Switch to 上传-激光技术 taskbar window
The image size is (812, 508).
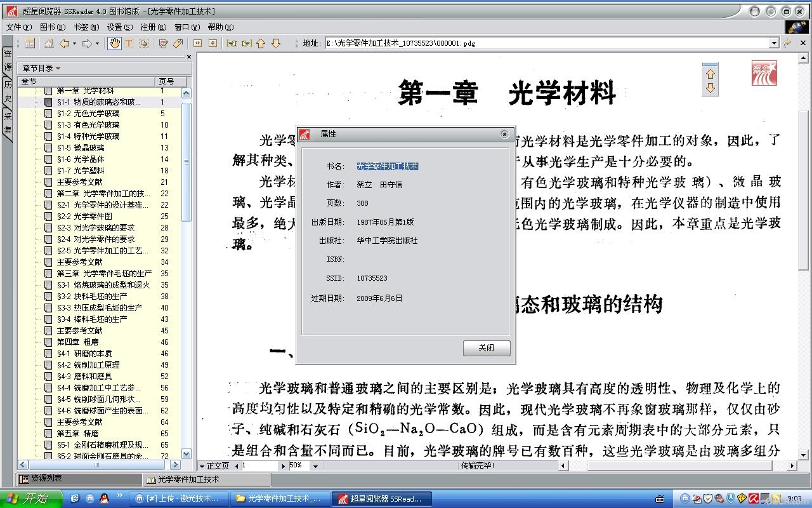point(180,498)
